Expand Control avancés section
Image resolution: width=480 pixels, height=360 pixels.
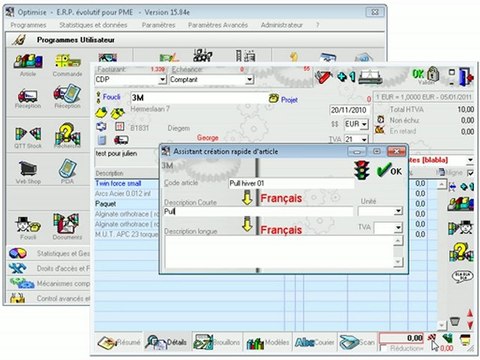click(x=49, y=298)
